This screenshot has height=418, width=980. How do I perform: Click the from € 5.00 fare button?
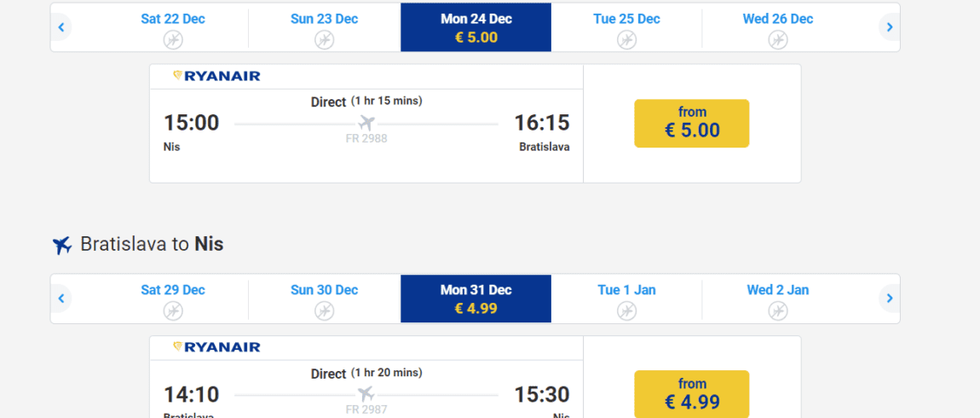point(692,124)
